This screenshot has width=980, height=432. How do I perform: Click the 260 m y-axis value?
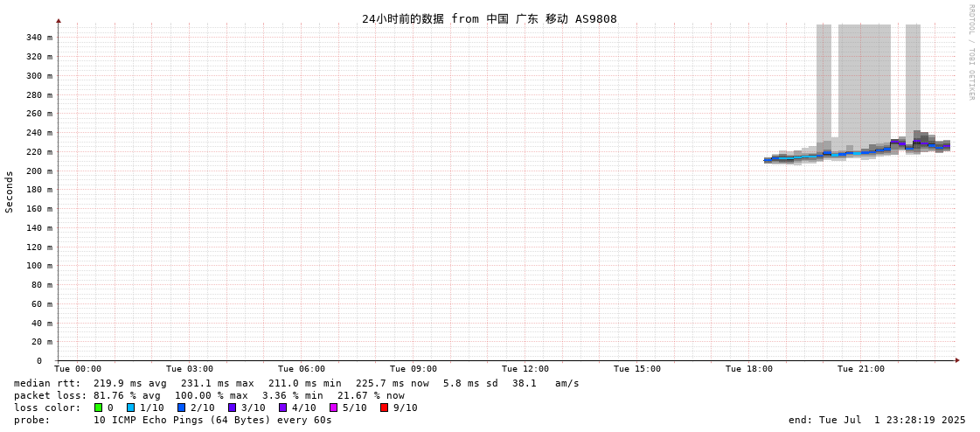pyautogui.click(x=39, y=114)
